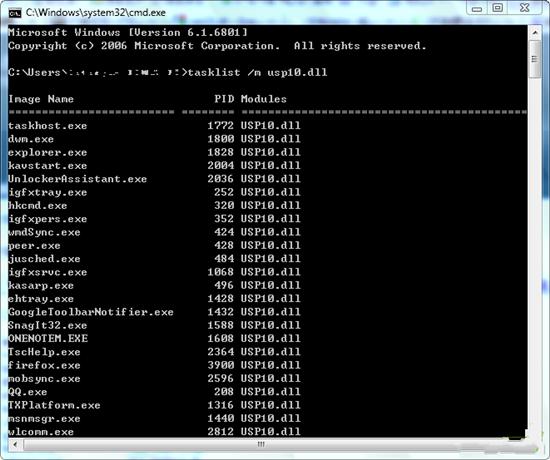Click the taskhost.exe process line
Screen dimensions: 550x460
[x=154, y=126]
